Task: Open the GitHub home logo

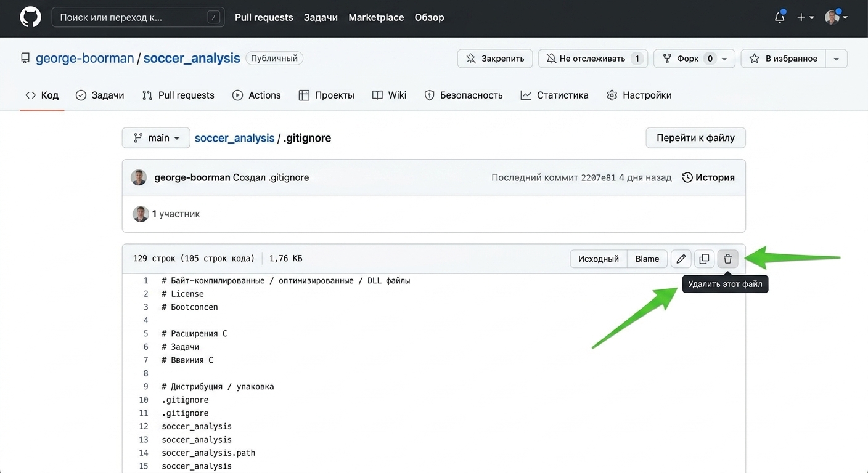Action: click(x=30, y=17)
